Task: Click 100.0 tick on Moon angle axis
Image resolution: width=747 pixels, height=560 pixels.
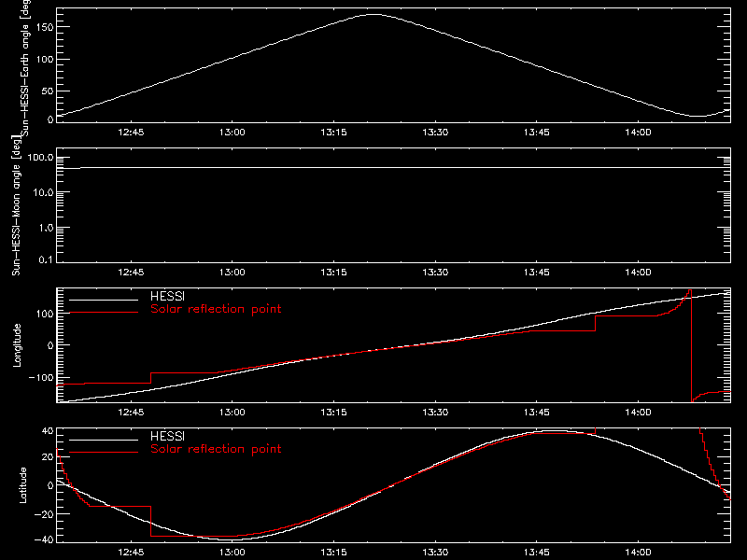Action: tap(40, 157)
